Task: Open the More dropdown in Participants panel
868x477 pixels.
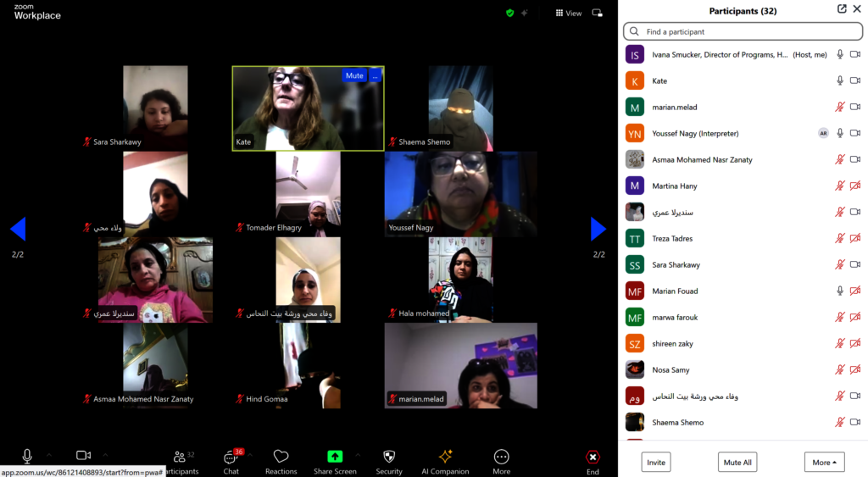Action: point(824,463)
